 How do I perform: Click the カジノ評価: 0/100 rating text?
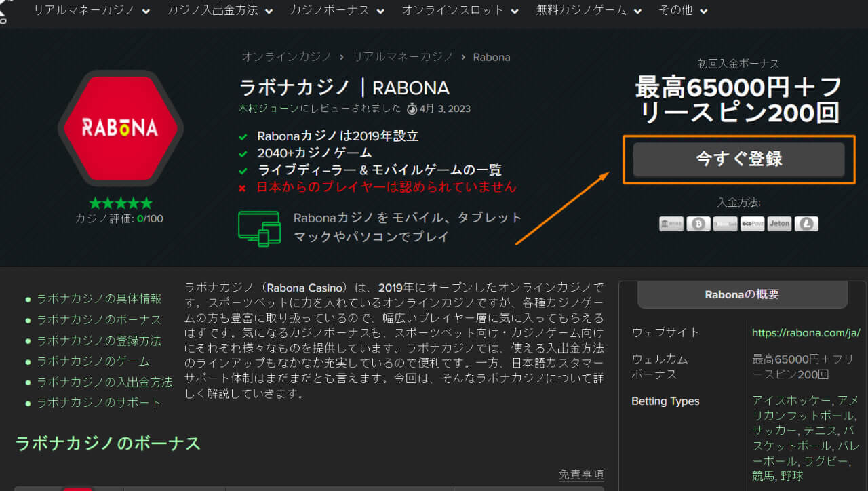tap(119, 219)
